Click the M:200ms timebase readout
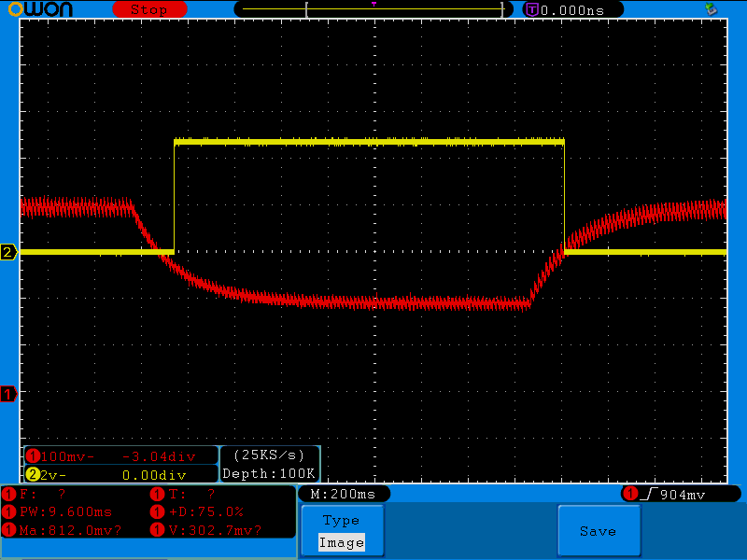 343,494
